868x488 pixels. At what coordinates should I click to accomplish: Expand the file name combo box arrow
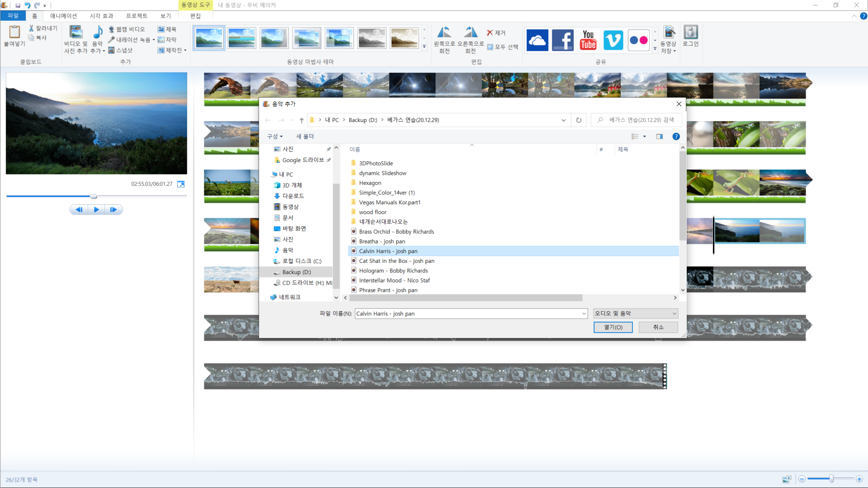click(x=584, y=314)
